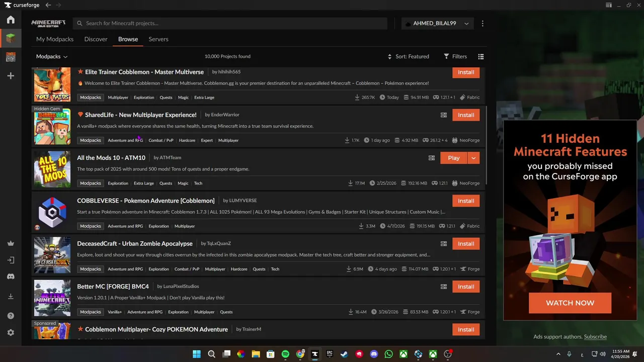Select the Minecraft grass block game icon

[11, 38]
